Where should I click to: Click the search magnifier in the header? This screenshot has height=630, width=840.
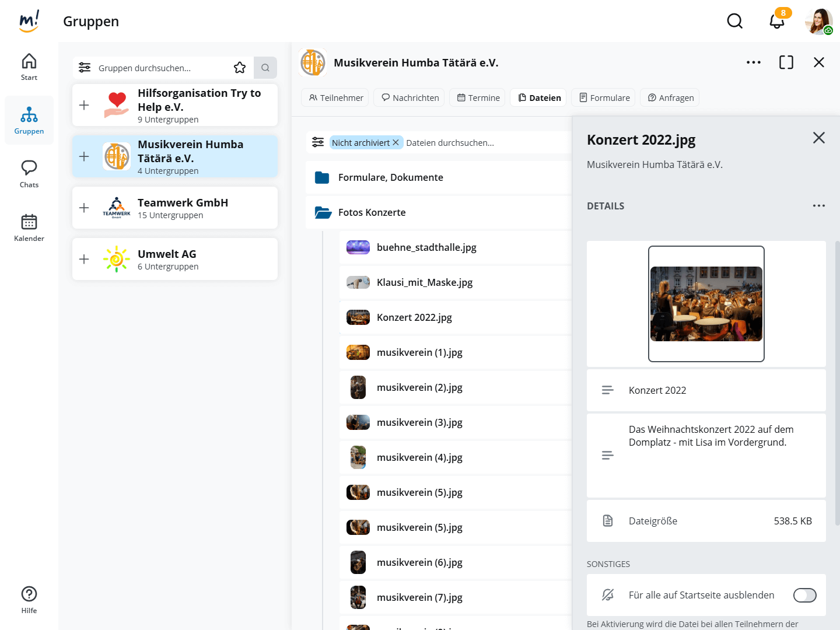(734, 22)
